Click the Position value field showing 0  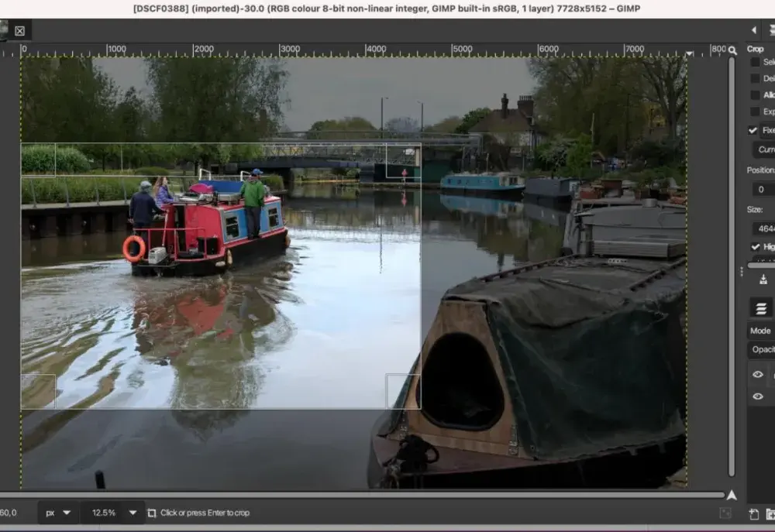point(763,189)
